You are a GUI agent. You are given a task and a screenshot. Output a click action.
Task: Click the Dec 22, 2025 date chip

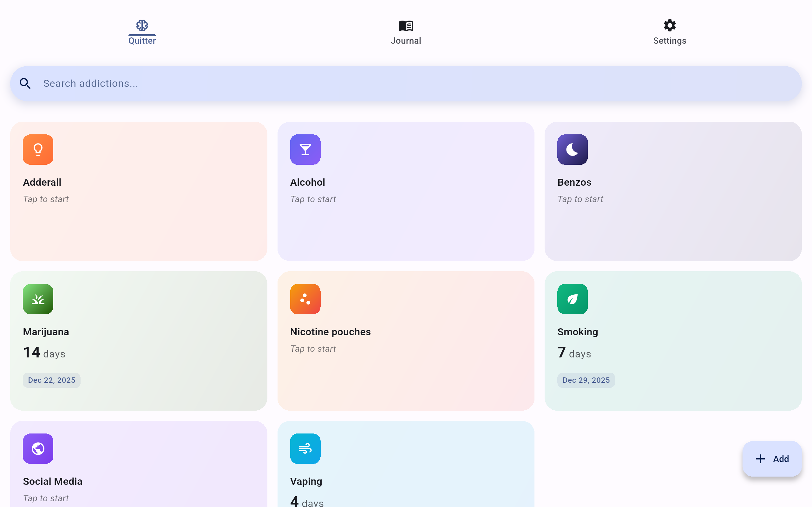pos(52,380)
